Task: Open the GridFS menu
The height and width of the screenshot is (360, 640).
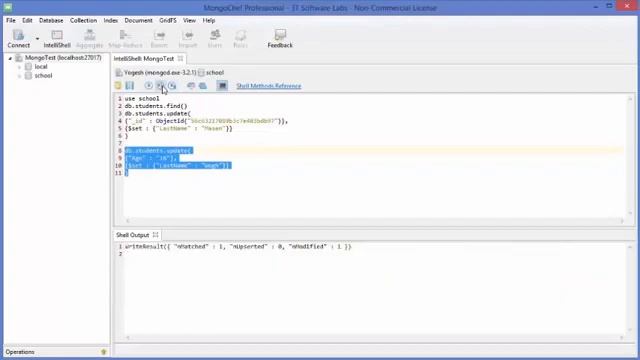Action: (x=168, y=20)
